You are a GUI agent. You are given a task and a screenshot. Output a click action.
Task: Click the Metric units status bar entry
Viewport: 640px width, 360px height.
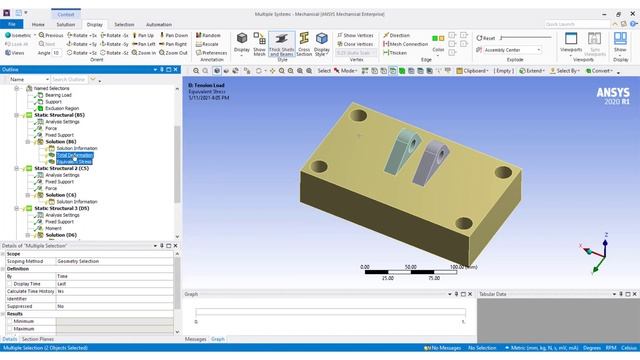coord(541,348)
